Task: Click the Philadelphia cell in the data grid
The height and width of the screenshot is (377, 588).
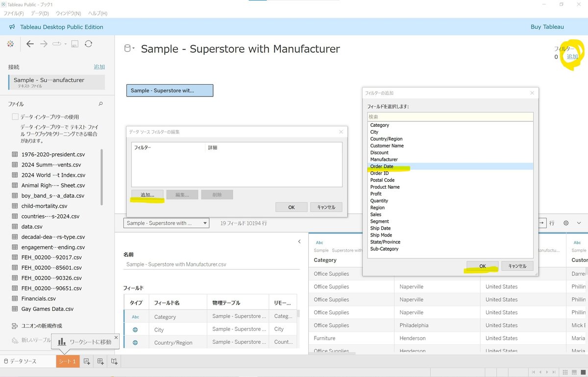Action: [414, 325]
